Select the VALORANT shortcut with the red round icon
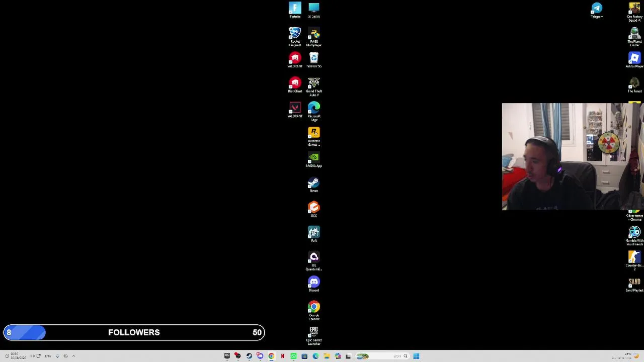Viewport: 644px width, 362px height. pos(295,60)
